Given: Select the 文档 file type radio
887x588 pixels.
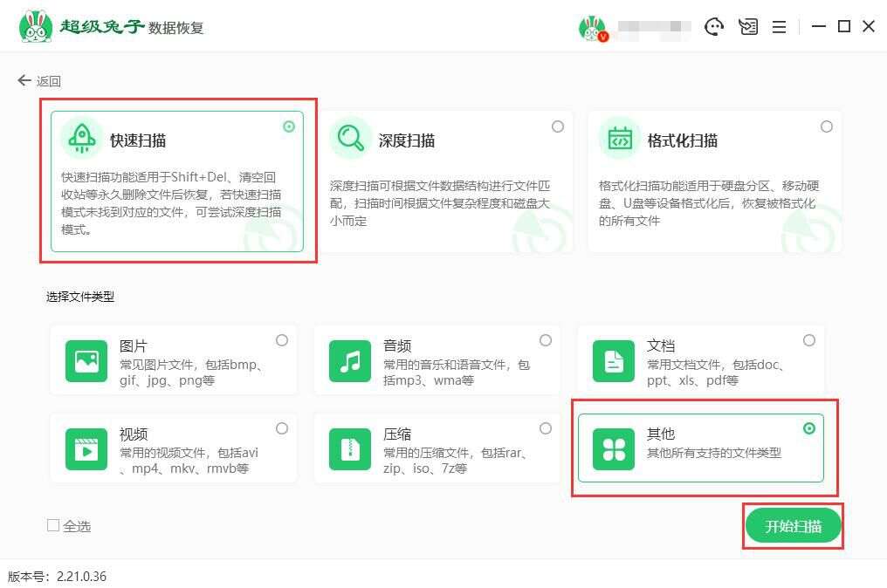Looking at the screenshot, I should point(809,340).
